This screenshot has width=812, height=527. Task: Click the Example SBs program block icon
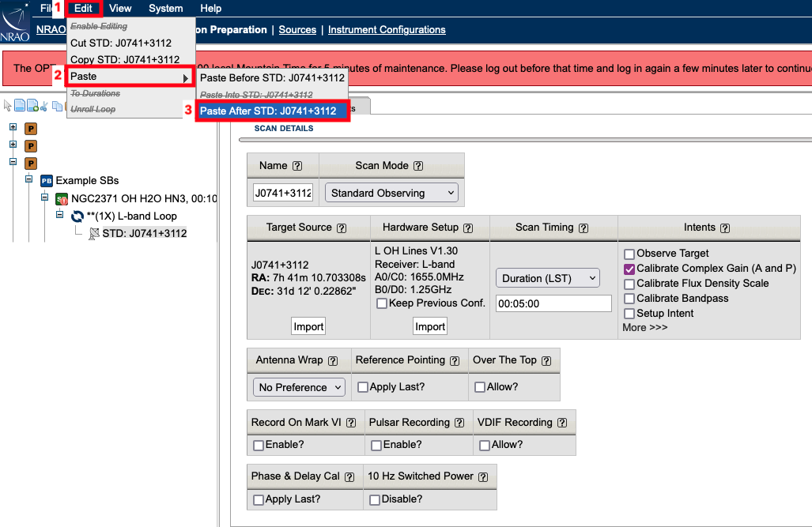[46, 180]
